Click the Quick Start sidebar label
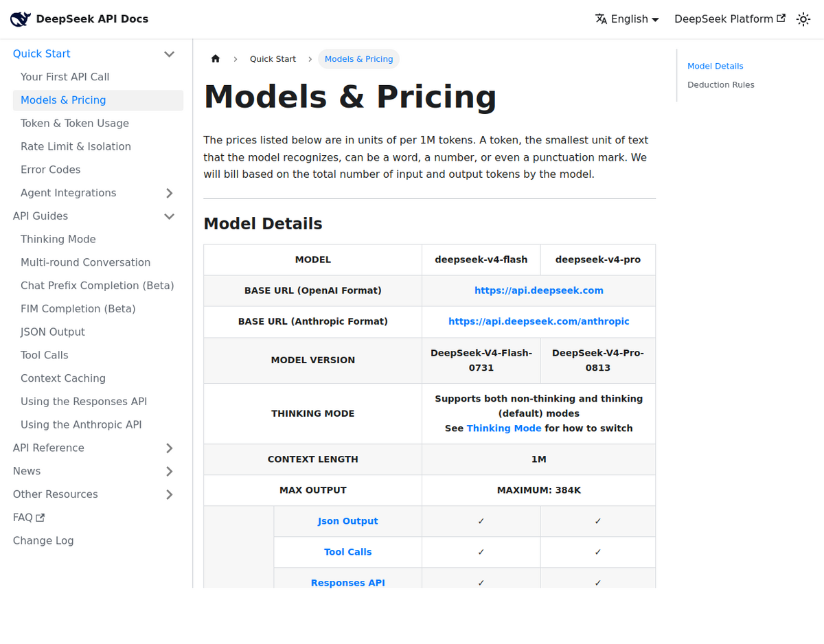 point(42,54)
